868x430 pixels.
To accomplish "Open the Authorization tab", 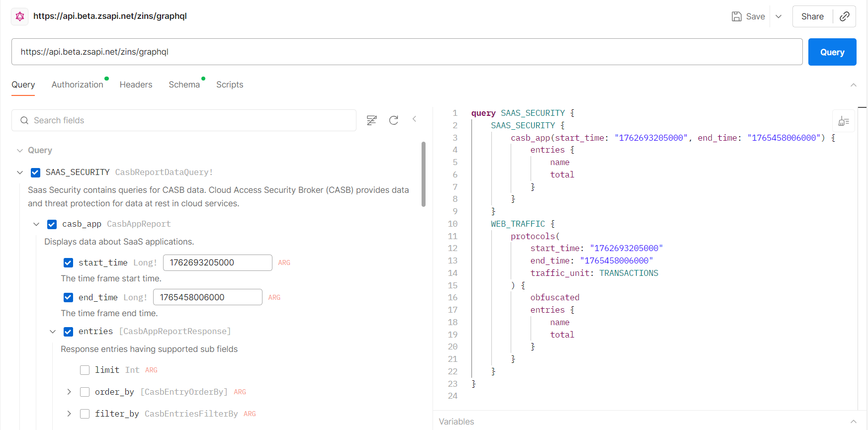I will pyautogui.click(x=78, y=85).
